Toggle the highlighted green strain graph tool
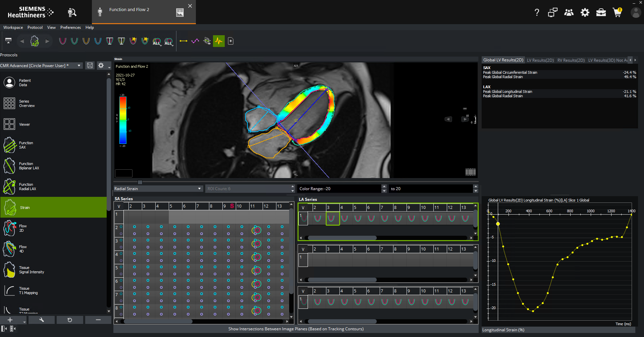This screenshot has height=337, width=644. coord(219,41)
